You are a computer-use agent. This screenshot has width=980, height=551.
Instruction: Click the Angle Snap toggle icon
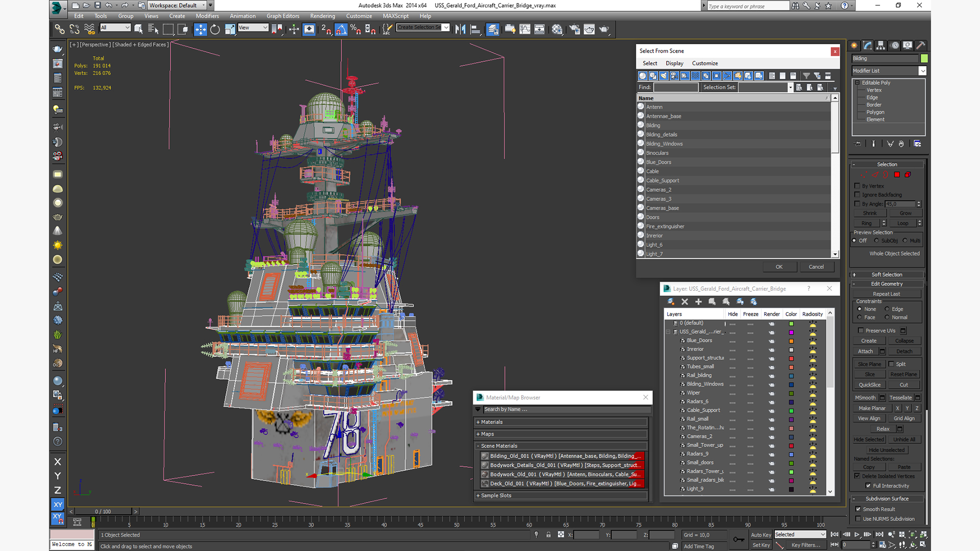341,29
